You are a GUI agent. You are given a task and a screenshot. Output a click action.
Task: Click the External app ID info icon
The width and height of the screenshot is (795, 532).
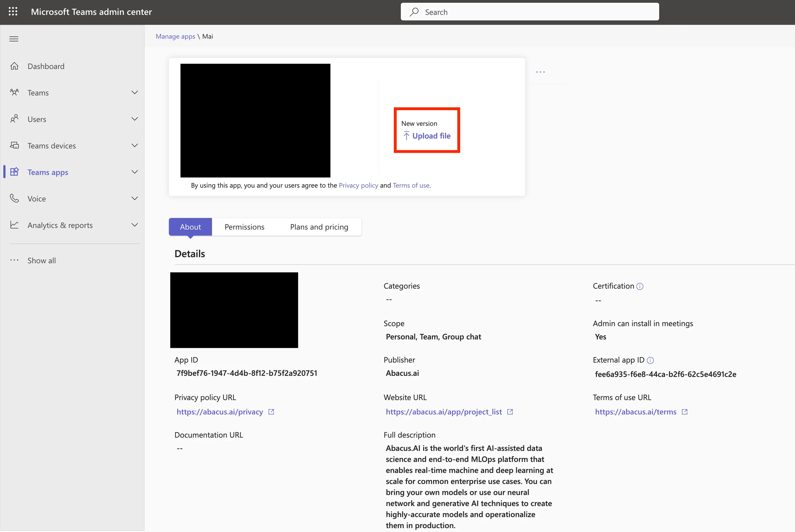[x=650, y=360]
